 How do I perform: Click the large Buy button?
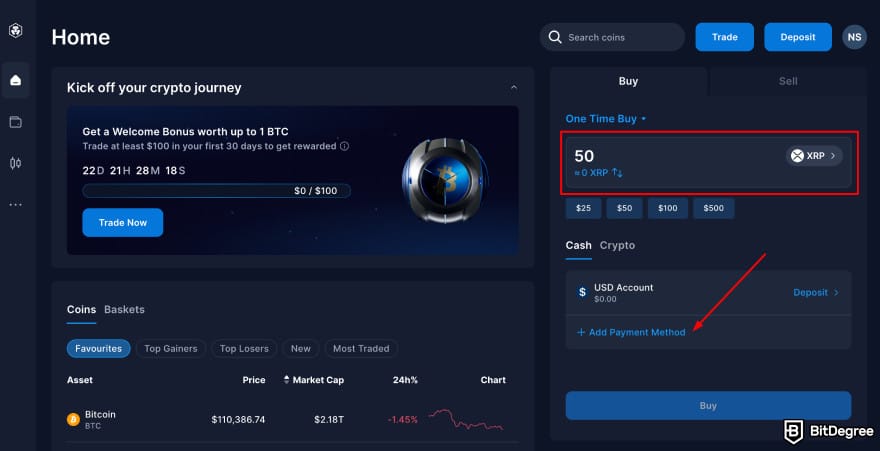pos(708,406)
